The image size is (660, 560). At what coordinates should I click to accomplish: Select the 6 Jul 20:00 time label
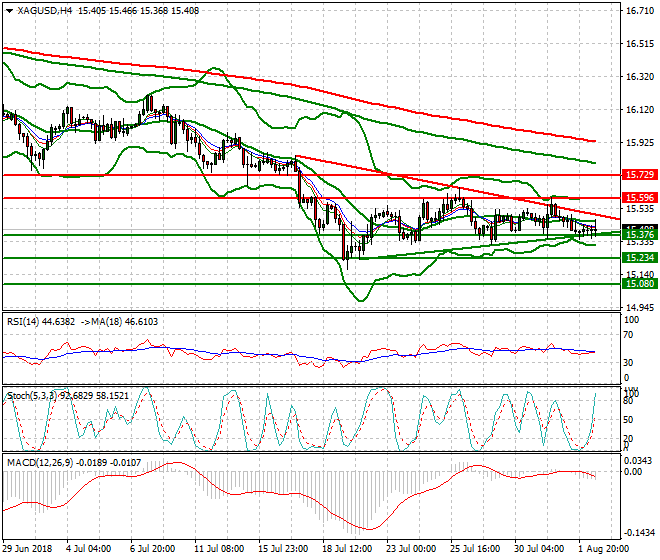[x=153, y=549]
